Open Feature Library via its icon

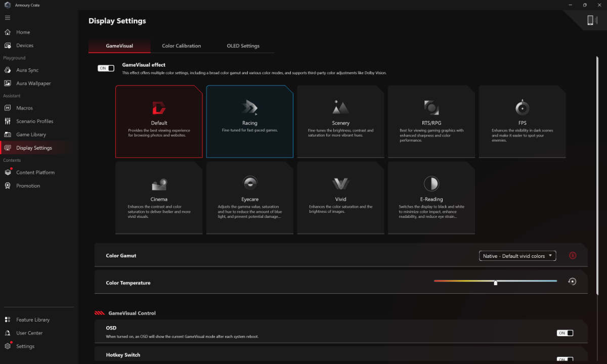[x=8, y=320]
